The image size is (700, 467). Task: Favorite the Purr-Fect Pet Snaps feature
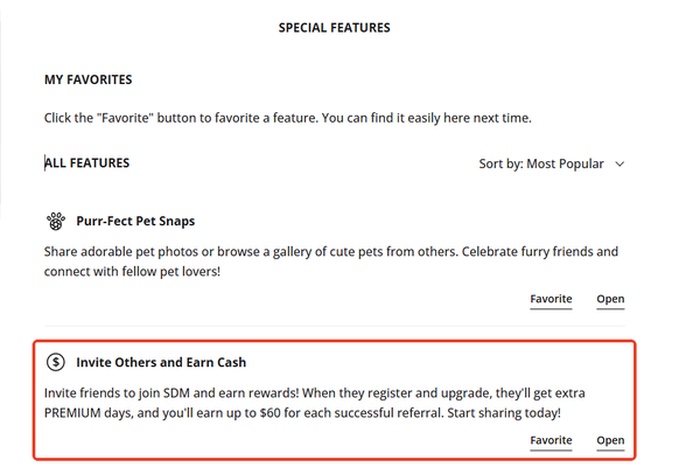(x=550, y=299)
